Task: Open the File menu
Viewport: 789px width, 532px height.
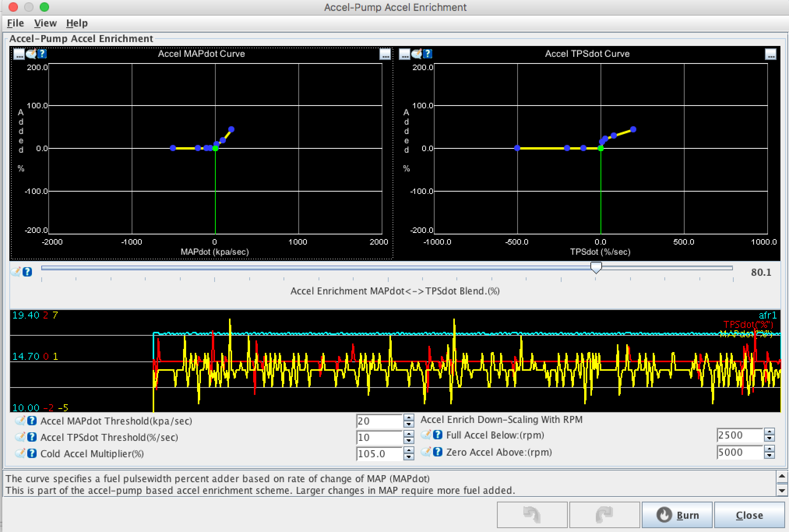Action: [16, 23]
